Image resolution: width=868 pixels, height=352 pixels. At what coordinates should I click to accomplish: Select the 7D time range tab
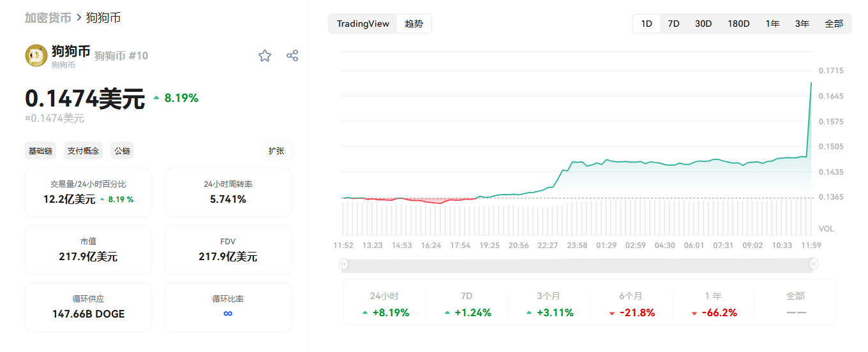point(673,24)
